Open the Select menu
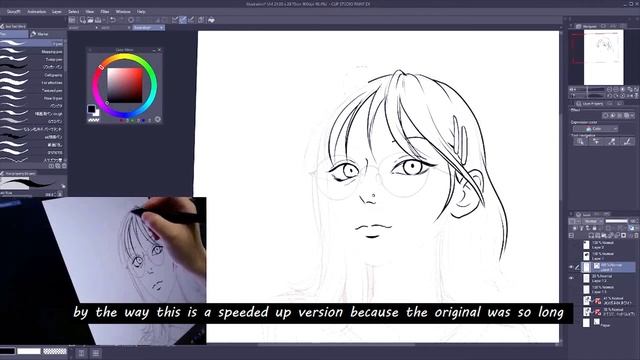Image resolution: width=640 pixels, height=360 pixels. [73, 11]
